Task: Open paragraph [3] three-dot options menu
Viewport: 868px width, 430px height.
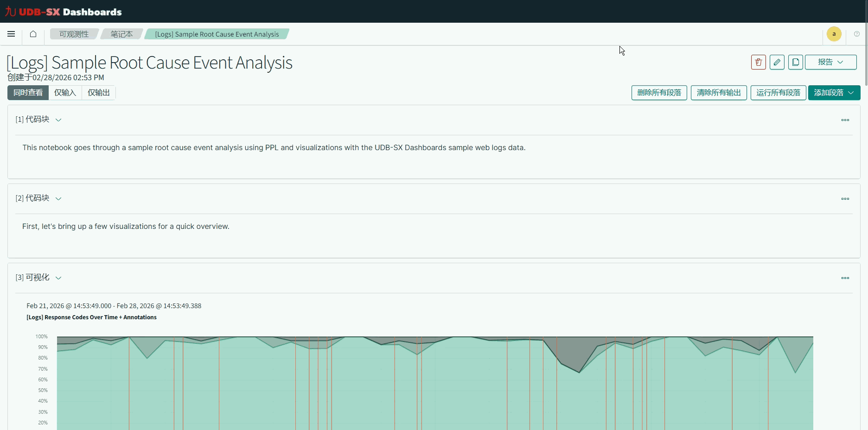Action: pyautogui.click(x=845, y=278)
